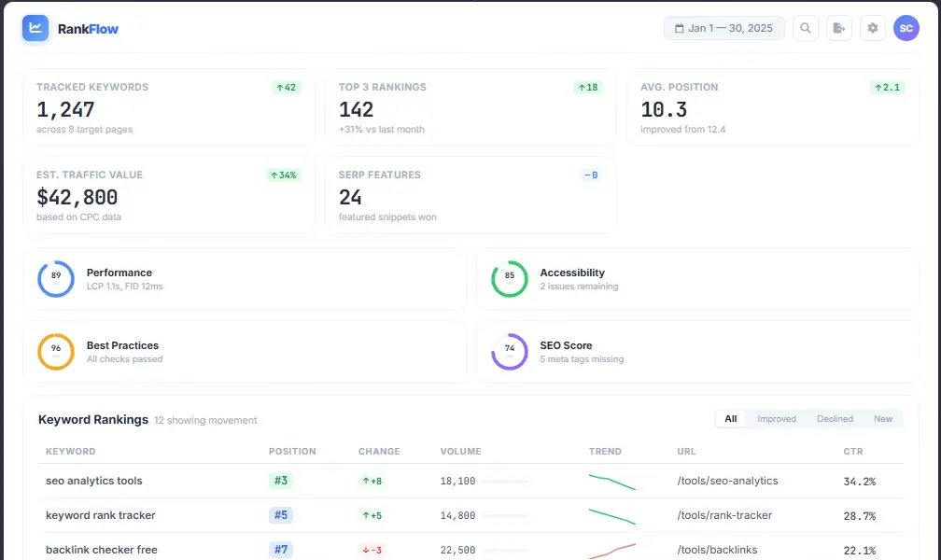Open the /tools/rank-tracker link
The image size is (941, 560).
click(725, 515)
